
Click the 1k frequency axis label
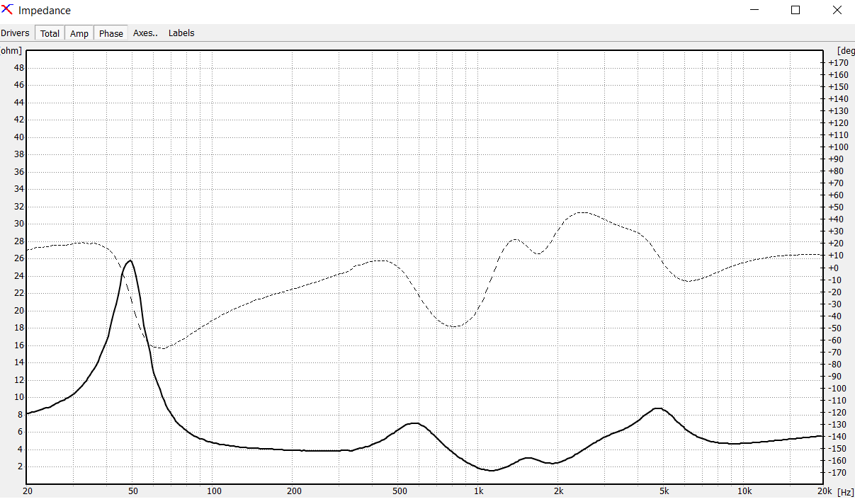[479, 491]
